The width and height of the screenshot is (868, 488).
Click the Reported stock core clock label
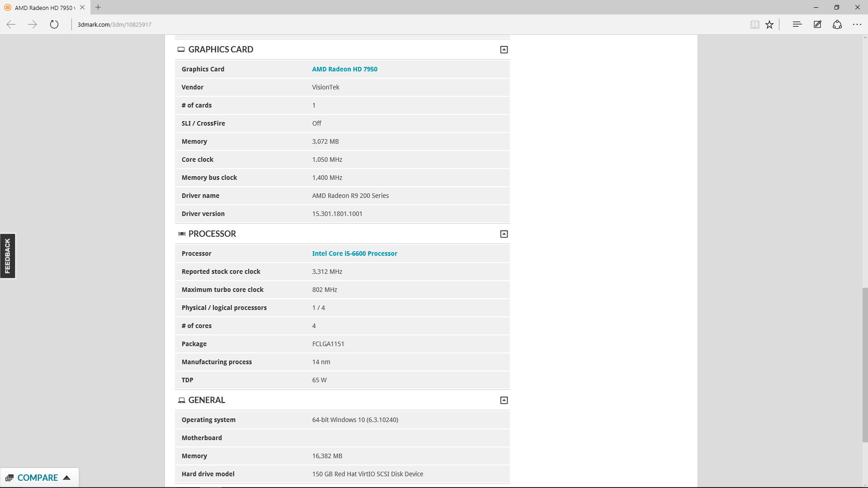(x=221, y=272)
